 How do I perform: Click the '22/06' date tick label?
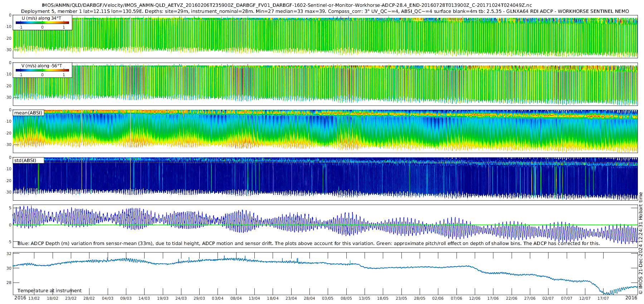click(512, 298)
